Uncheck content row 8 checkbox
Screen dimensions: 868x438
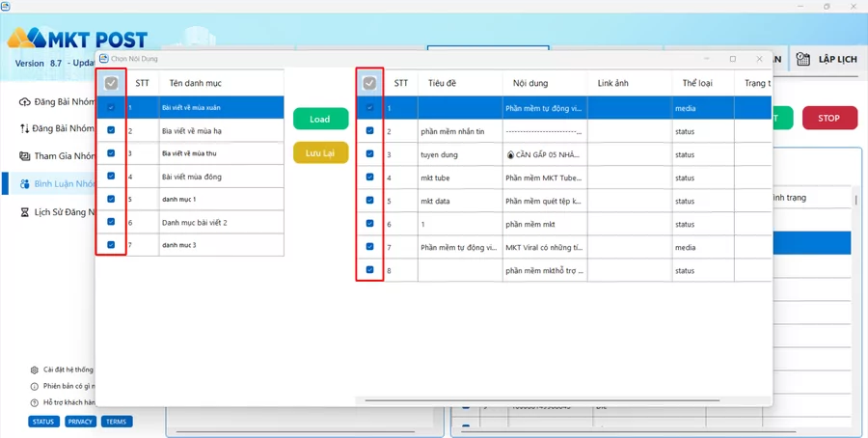click(x=369, y=270)
